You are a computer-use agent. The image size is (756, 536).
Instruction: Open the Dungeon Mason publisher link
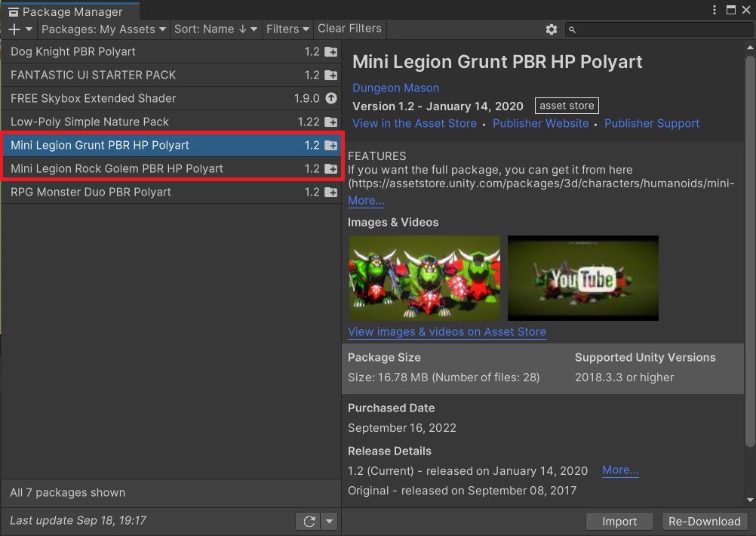point(396,88)
